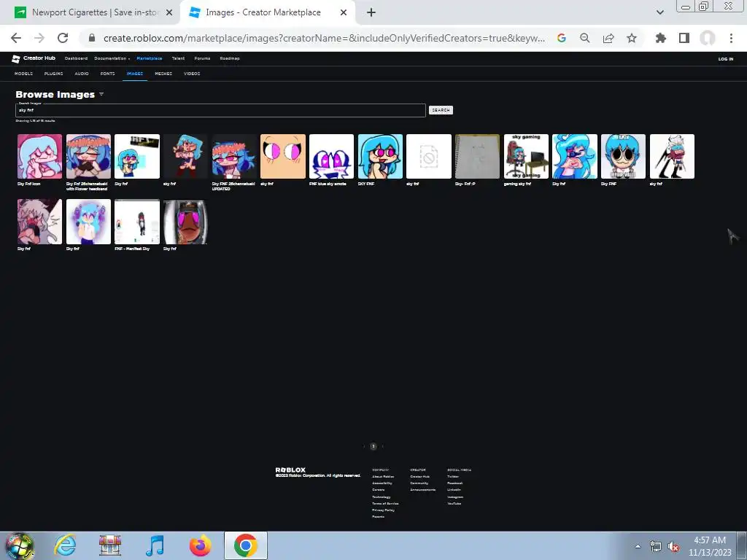Share this page via share icon
This screenshot has width=747, height=560.
click(x=608, y=38)
